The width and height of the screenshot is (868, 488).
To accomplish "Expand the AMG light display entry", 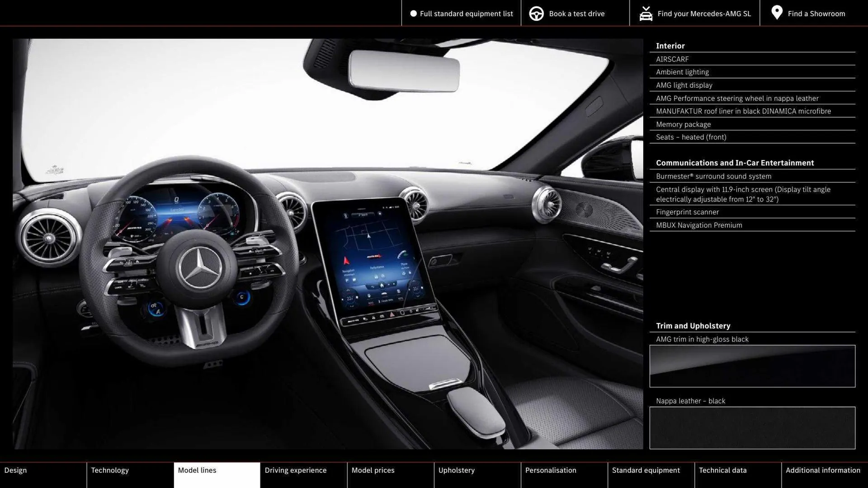I will click(684, 85).
